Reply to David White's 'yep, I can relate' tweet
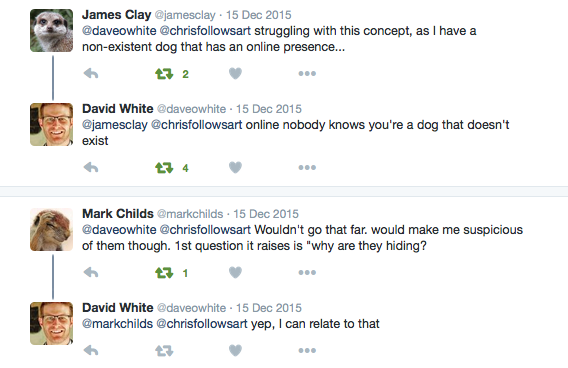Image resolution: width=568 pixels, height=368 pixels. coord(91,350)
